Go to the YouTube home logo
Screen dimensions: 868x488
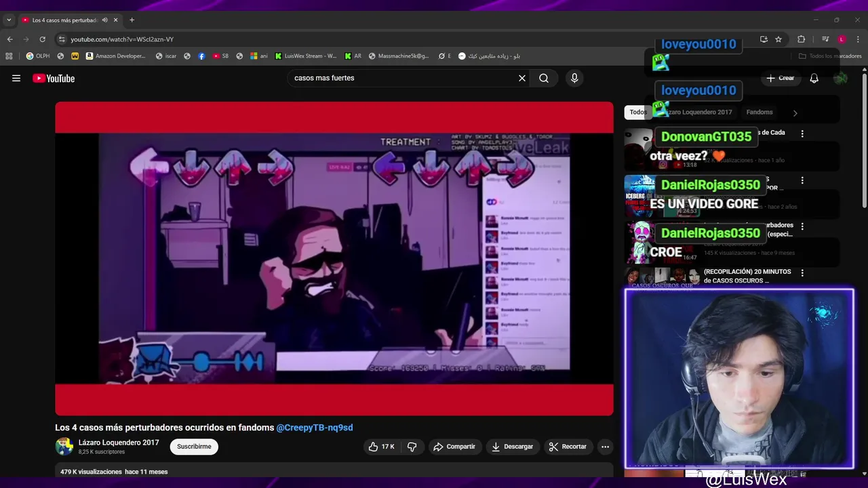[54, 79]
